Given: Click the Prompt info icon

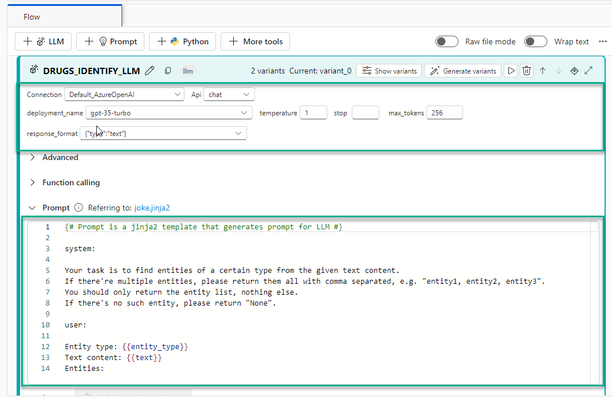Looking at the screenshot, I should pyautogui.click(x=78, y=208).
